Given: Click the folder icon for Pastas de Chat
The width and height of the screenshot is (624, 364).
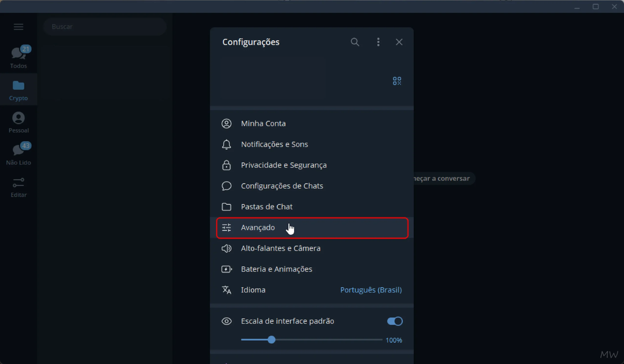Looking at the screenshot, I should [x=226, y=207].
